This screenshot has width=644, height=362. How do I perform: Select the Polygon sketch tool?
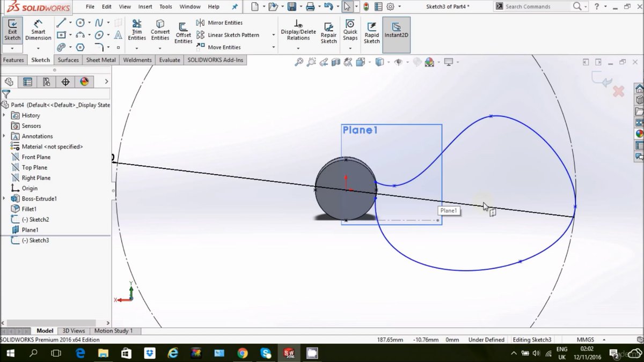tap(80, 47)
